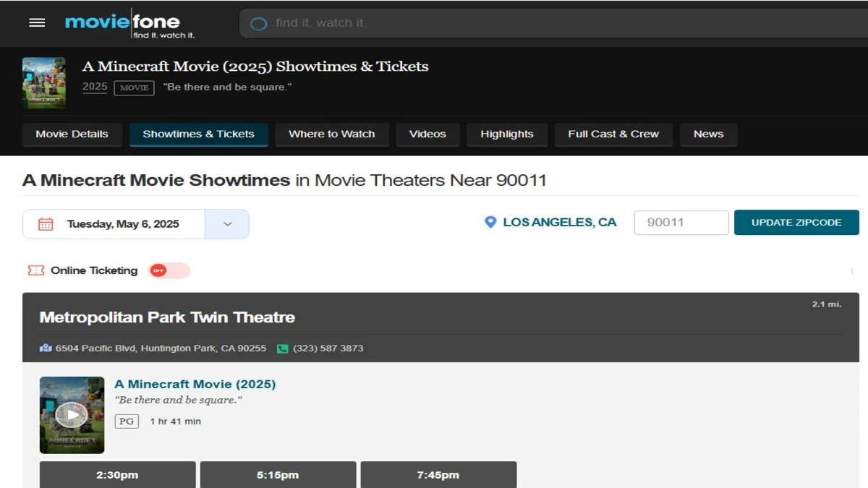Image resolution: width=868 pixels, height=488 pixels.
Task: Choose the 7:45pm showtime
Action: tap(438, 475)
